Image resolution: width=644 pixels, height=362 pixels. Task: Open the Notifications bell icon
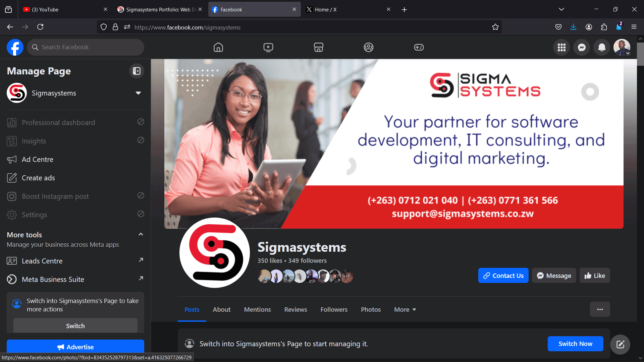click(x=602, y=47)
